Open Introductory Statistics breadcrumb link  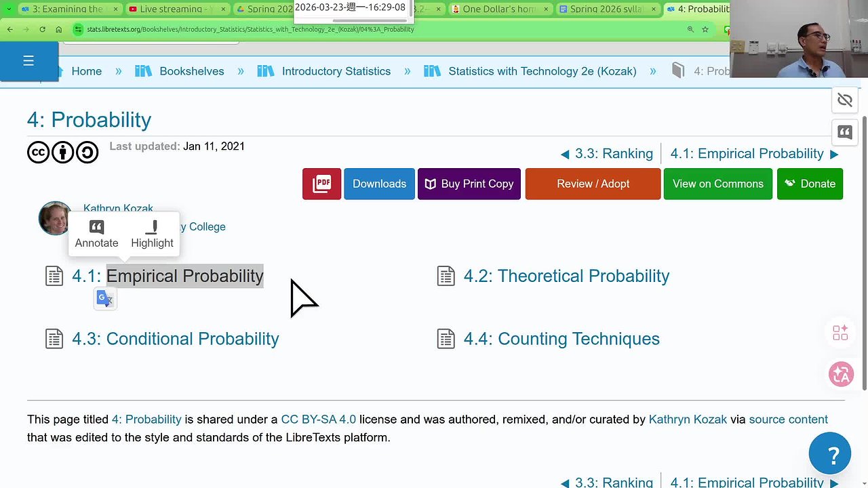[336, 71]
